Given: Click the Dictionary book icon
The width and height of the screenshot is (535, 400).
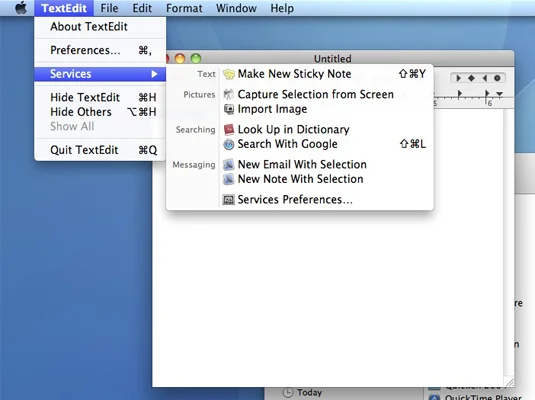Looking at the screenshot, I should [229, 129].
